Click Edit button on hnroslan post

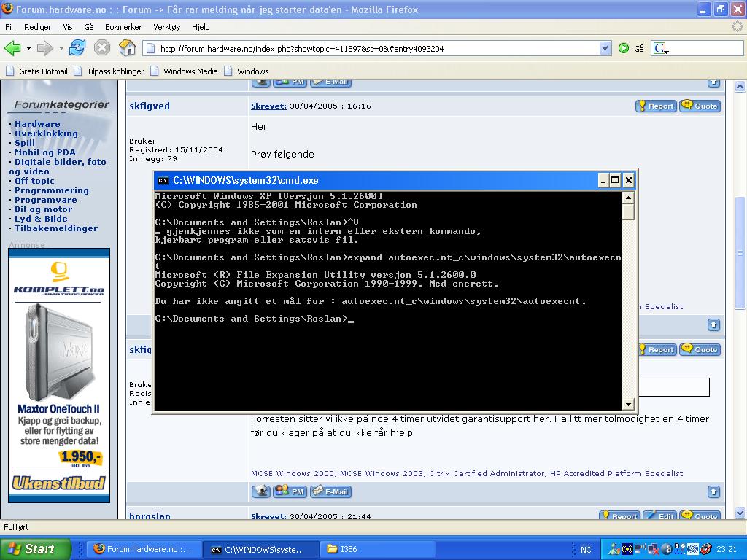pos(660,516)
